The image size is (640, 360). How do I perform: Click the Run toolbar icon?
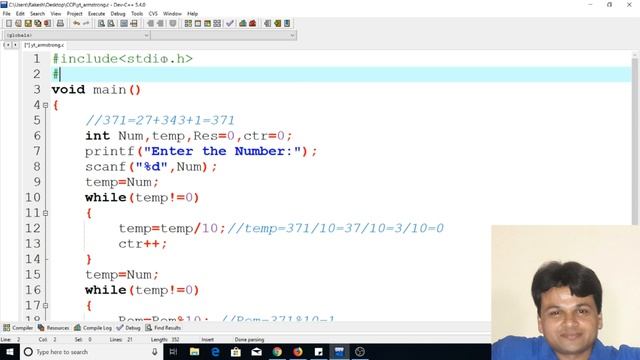198,24
